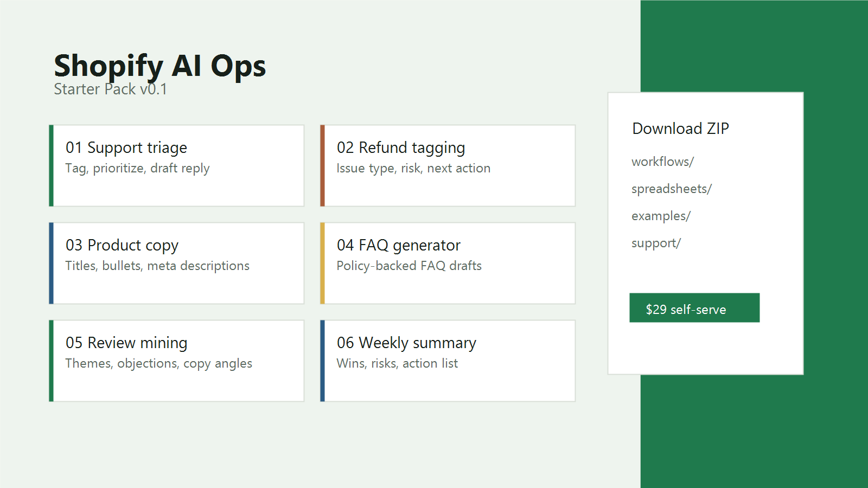The width and height of the screenshot is (868, 488).
Task: Click 'Tag, prioritize, draft reply' description
Action: [x=137, y=168]
